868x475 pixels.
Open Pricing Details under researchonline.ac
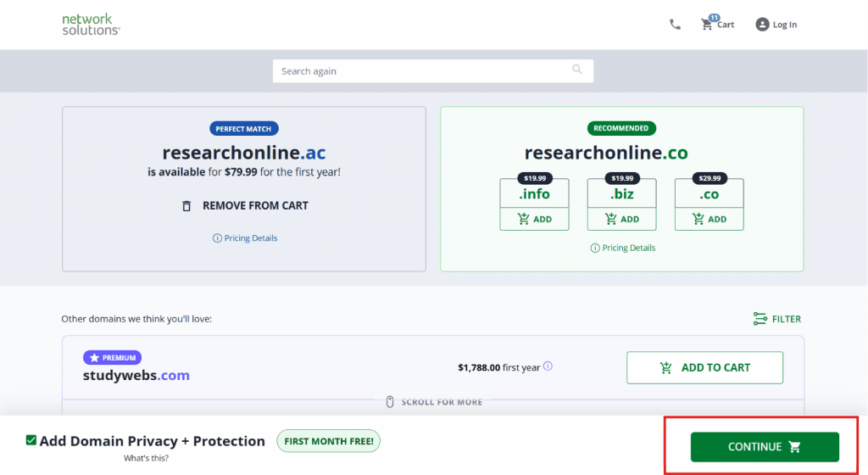coord(244,238)
